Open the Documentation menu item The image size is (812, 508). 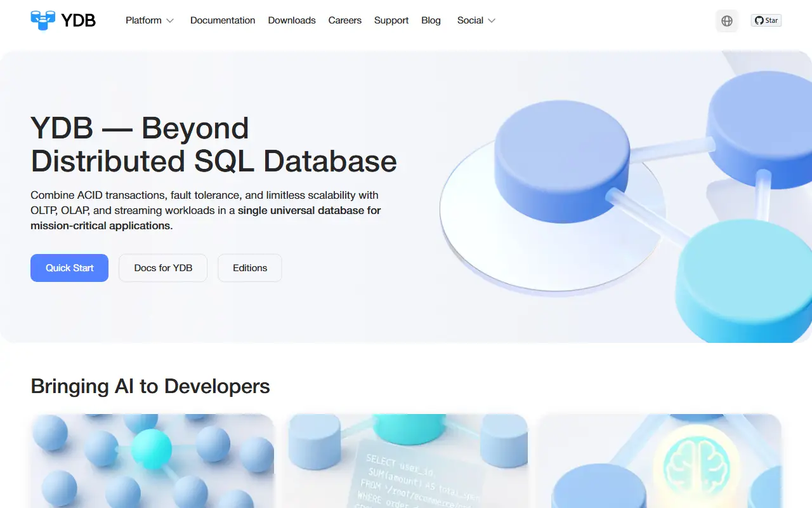pos(223,20)
